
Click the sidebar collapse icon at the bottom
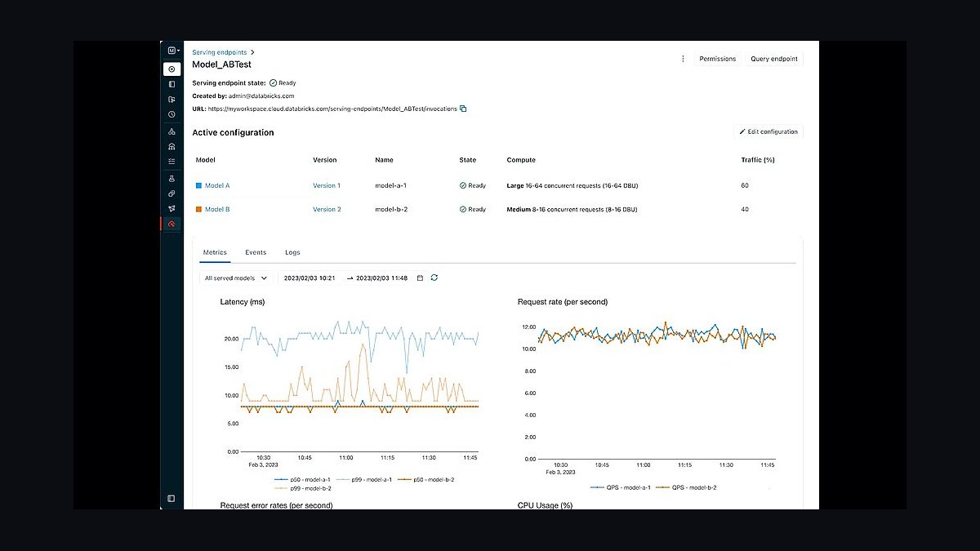[x=171, y=498]
